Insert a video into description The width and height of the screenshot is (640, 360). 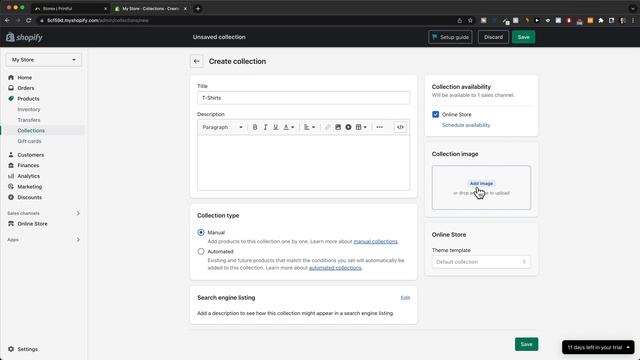[x=348, y=127]
